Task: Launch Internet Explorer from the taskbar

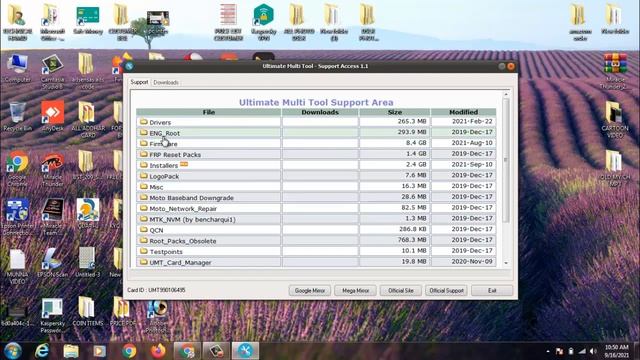Action: [42, 351]
